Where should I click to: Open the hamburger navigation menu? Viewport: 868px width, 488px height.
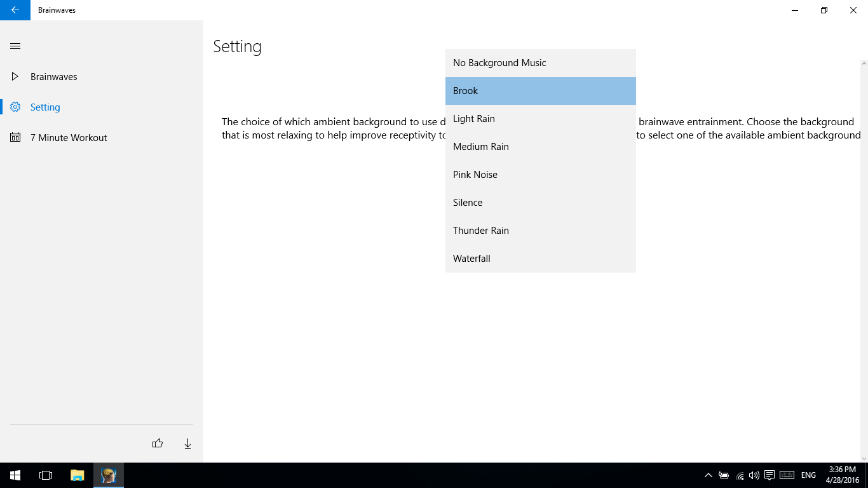pos(15,46)
